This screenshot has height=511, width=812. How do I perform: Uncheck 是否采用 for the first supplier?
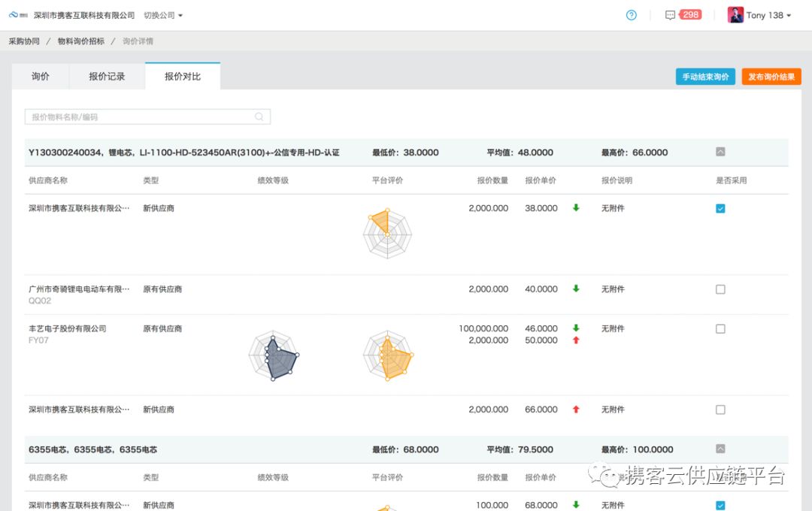[720, 208]
